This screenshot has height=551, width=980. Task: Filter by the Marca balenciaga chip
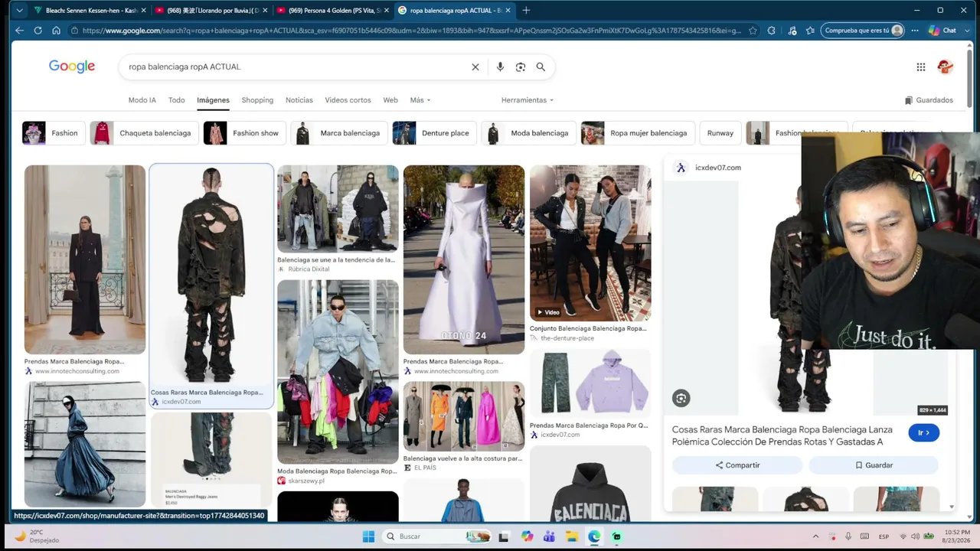pyautogui.click(x=338, y=133)
